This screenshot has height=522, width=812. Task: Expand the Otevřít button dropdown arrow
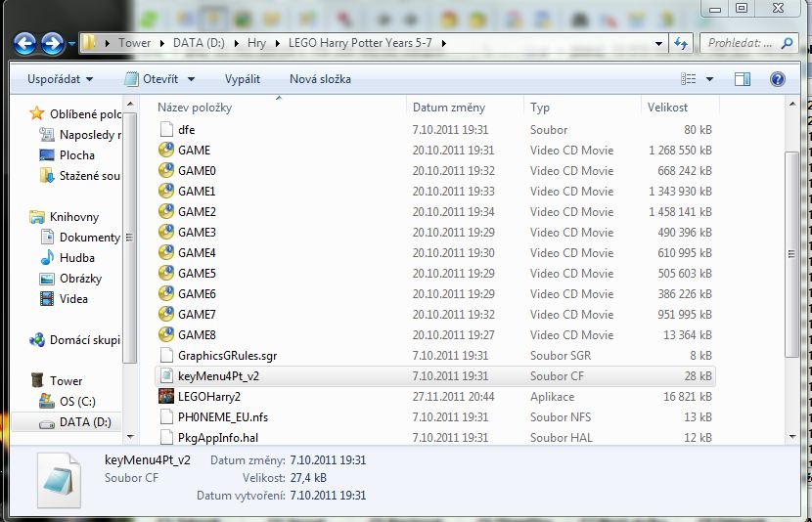click(x=191, y=79)
